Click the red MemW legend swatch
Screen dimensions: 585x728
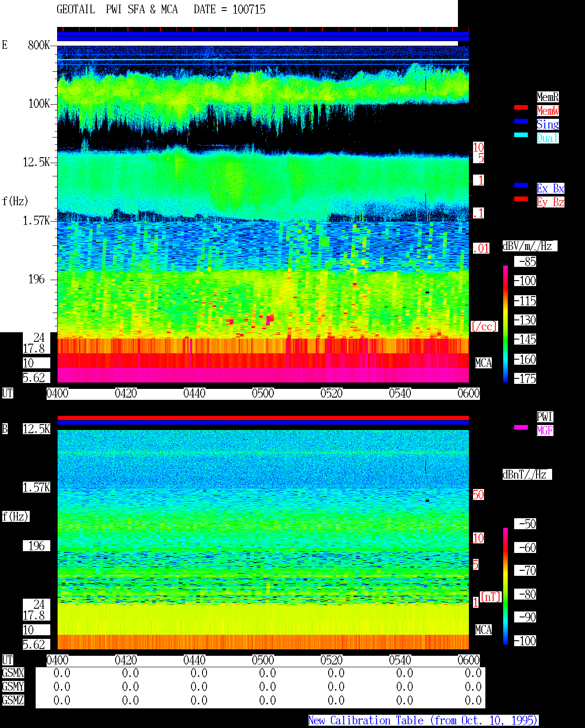click(x=521, y=107)
